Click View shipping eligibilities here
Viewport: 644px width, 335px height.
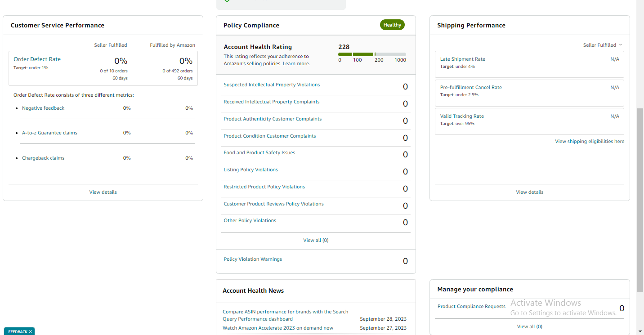pyautogui.click(x=590, y=141)
